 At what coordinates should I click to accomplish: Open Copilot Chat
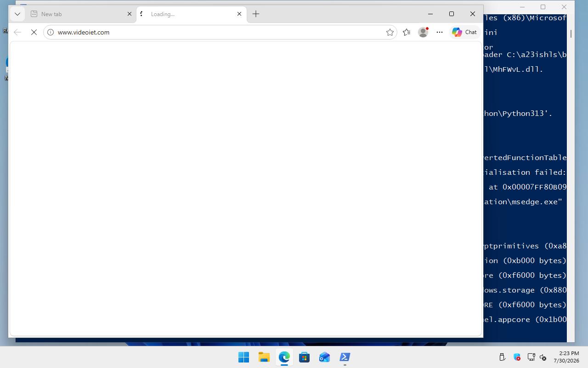[464, 32]
